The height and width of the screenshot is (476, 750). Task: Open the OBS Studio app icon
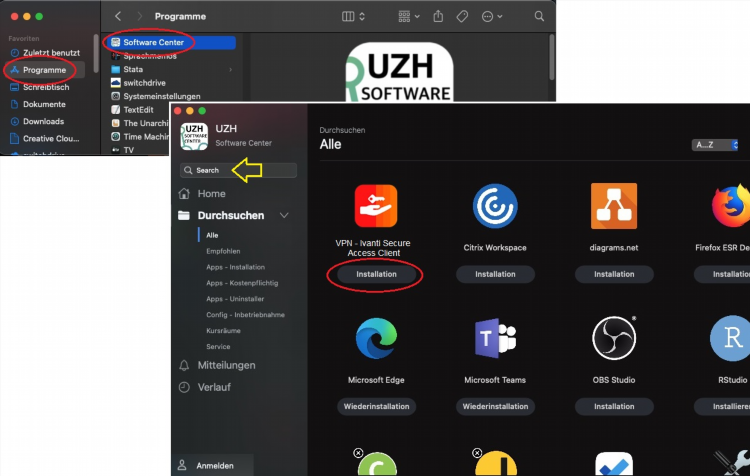point(614,338)
